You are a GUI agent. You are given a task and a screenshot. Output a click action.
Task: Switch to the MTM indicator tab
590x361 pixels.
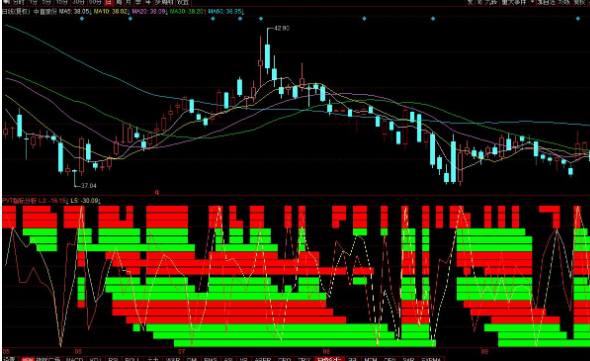(x=370, y=359)
